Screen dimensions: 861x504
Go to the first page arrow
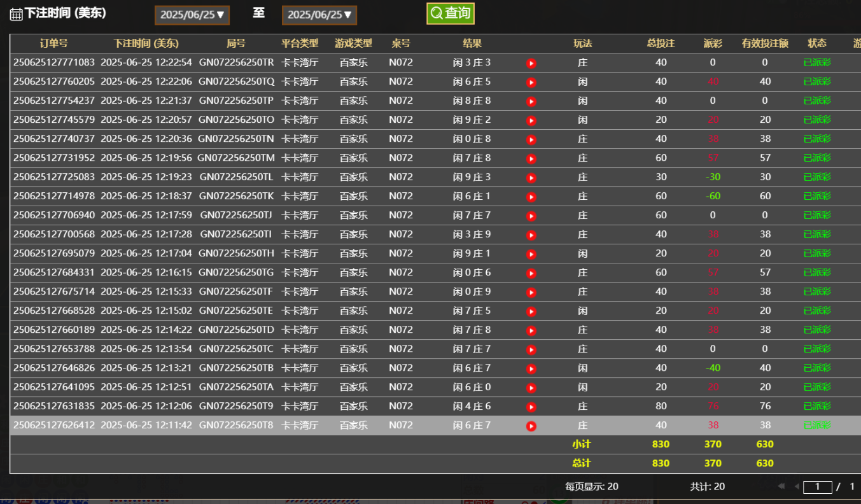pos(781,487)
